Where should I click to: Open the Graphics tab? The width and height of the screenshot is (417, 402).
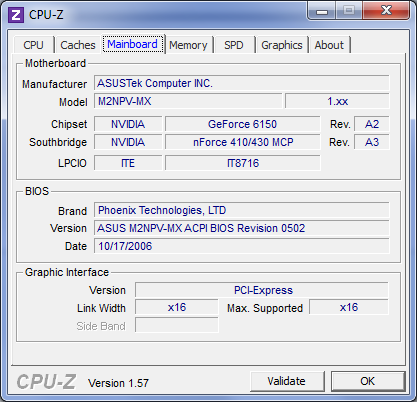(x=282, y=45)
